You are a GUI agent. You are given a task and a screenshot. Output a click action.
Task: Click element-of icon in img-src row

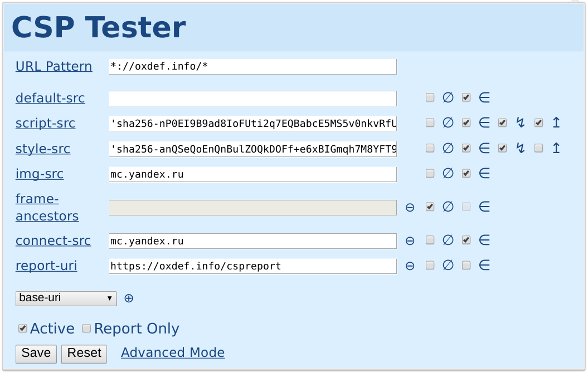point(484,173)
